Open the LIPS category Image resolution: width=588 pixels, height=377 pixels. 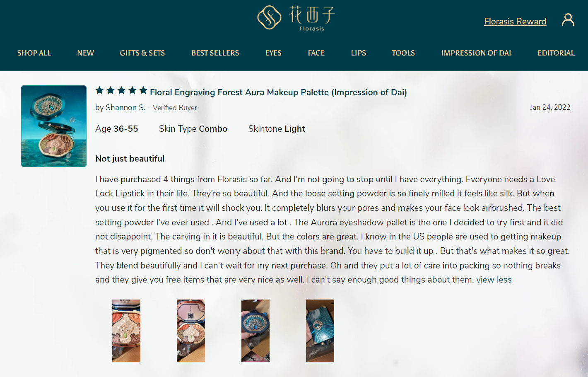click(x=359, y=53)
